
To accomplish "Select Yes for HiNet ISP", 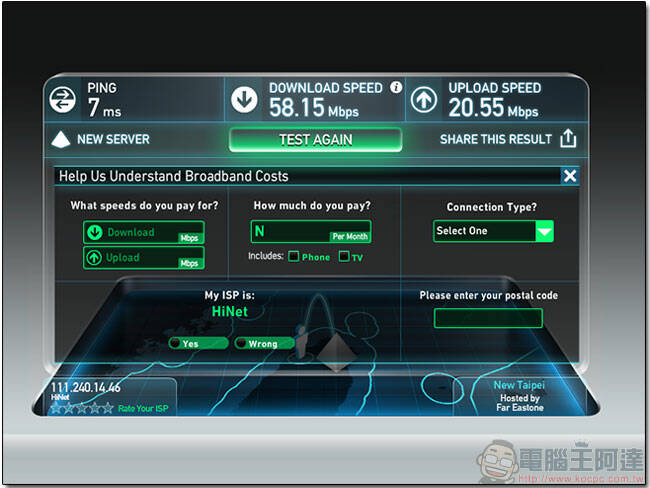I will click(199, 343).
